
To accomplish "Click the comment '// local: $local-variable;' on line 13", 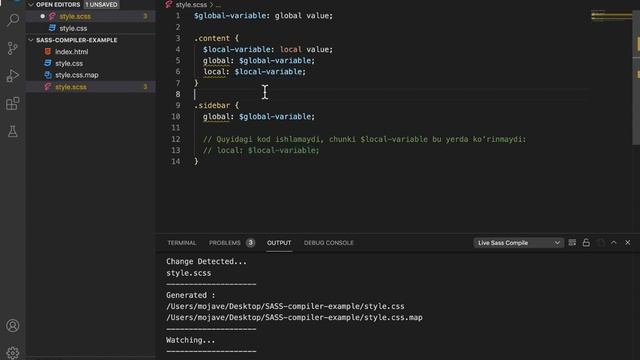I will [261, 150].
